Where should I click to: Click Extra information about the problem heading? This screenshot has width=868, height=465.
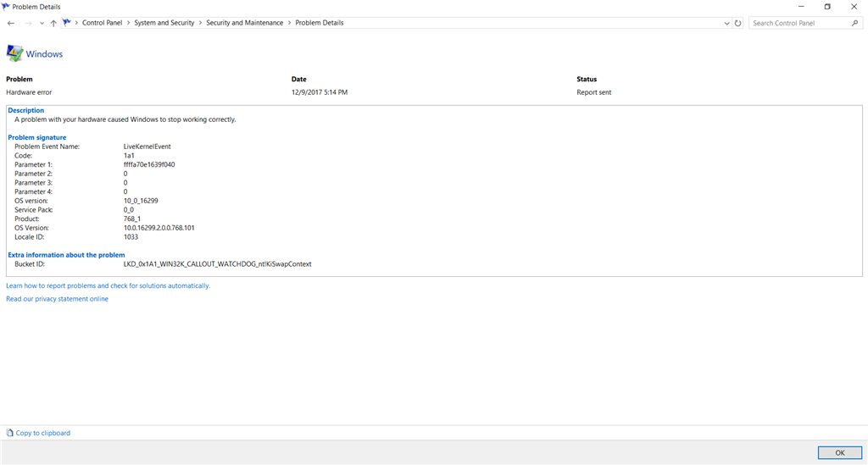pos(66,256)
